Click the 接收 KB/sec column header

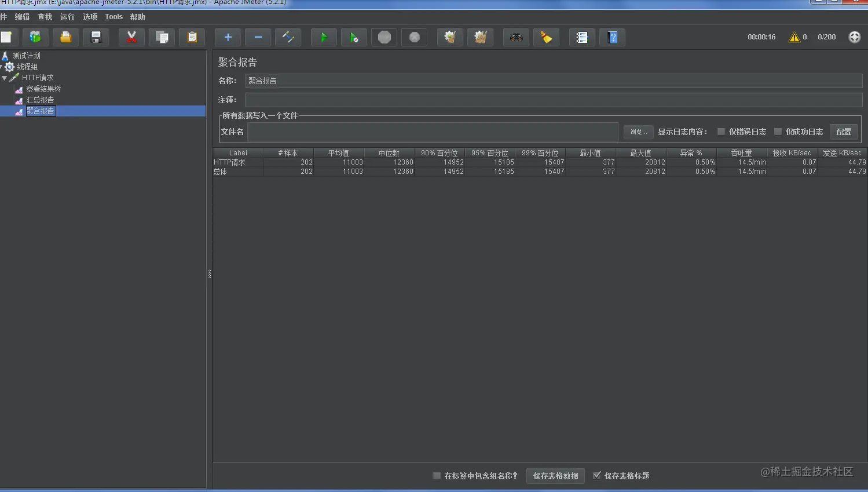[x=792, y=153]
